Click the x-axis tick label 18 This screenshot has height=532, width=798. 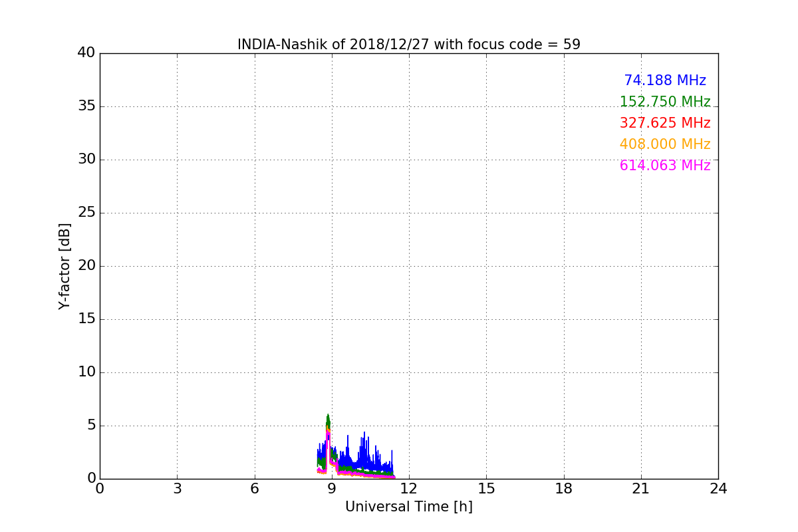564,489
